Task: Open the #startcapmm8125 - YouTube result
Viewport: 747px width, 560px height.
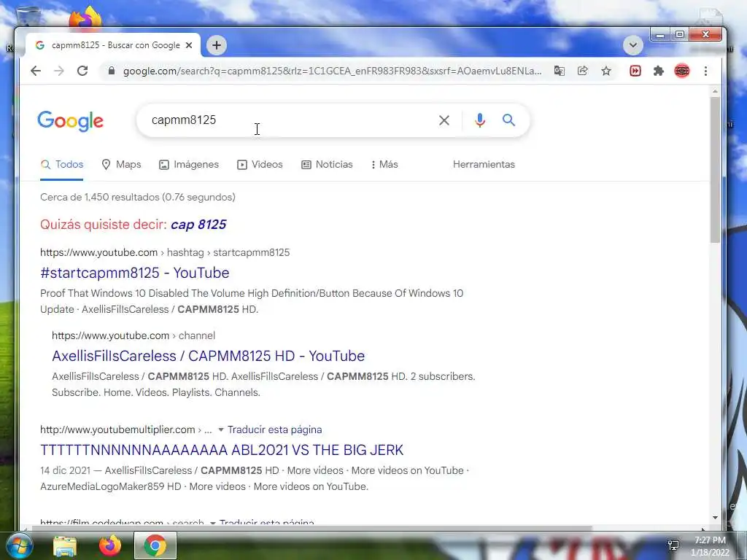Action: (x=135, y=273)
